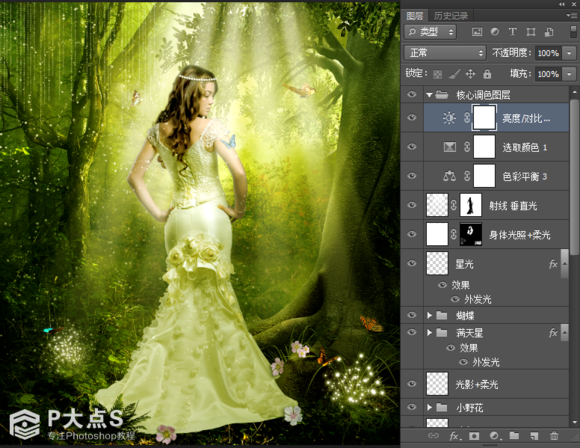Image resolution: width=580 pixels, height=448 pixels.
Task: Open the 正常 blend mode dropdown
Action: coord(445,53)
